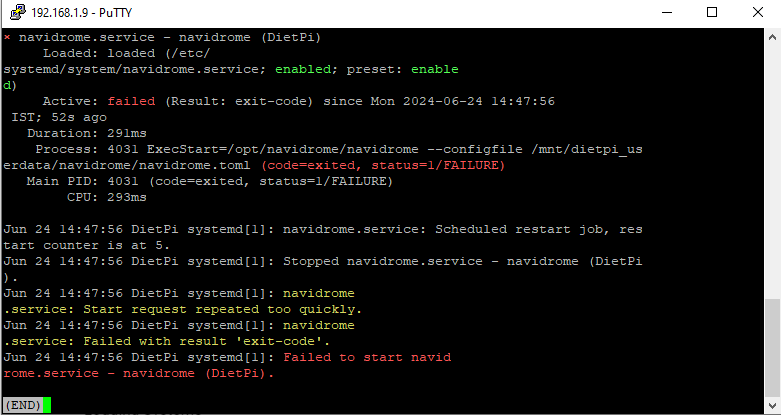Click the 'Failed to start navid' red text
781x415 pixels.
(x=367, y=357)
